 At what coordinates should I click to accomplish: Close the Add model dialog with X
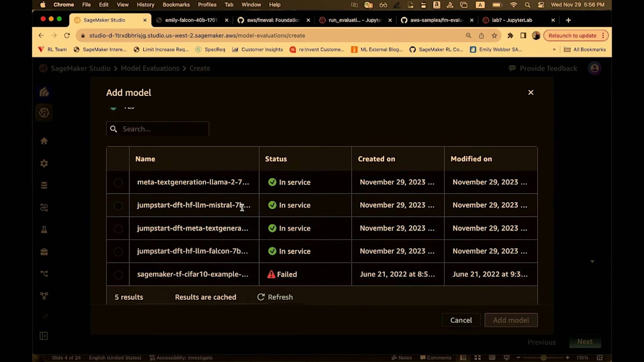[x=531, y=92]
